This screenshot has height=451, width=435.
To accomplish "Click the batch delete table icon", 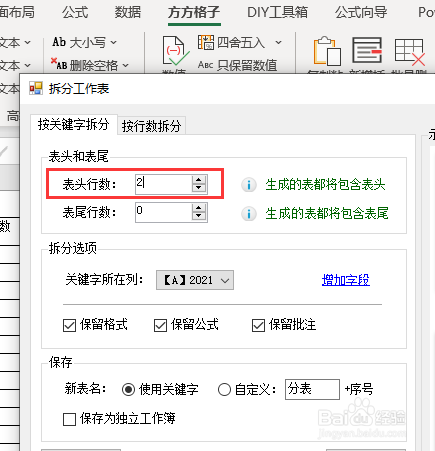I will 410,52.
